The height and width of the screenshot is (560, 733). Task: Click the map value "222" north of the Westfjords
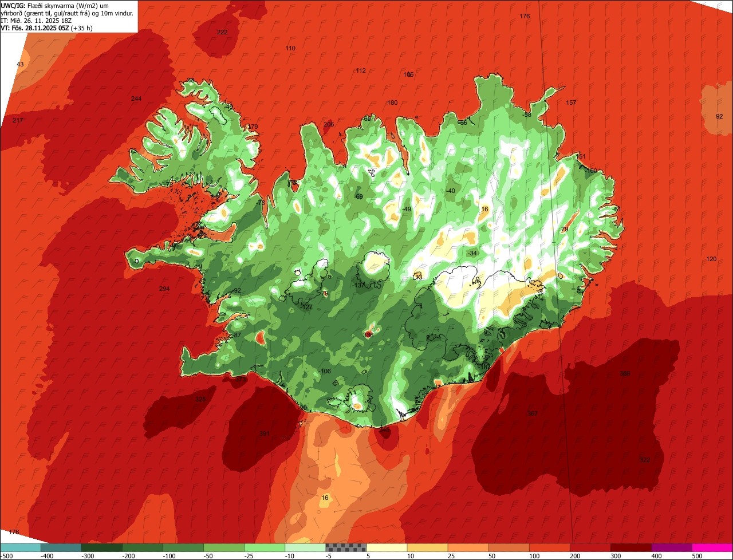coord(222,32)
